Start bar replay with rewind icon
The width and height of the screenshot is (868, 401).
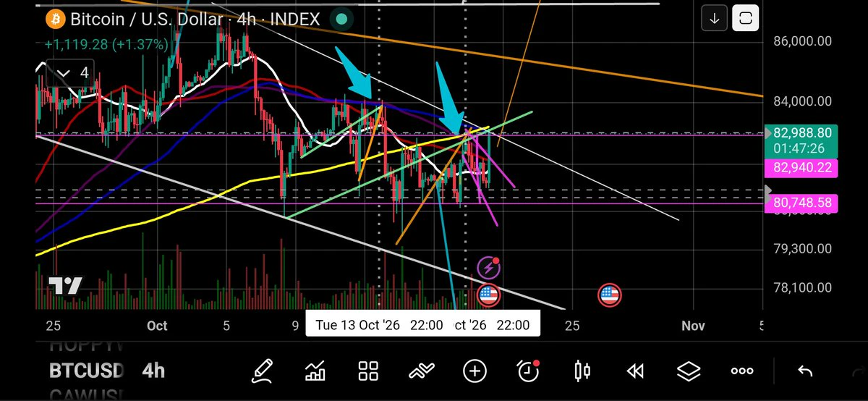point(635,371)
